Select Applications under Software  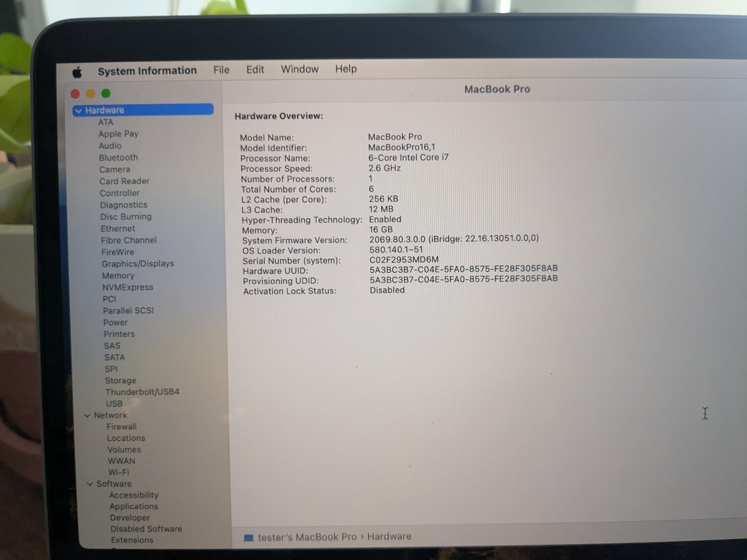pyautogui.click(x=134, y=506)
